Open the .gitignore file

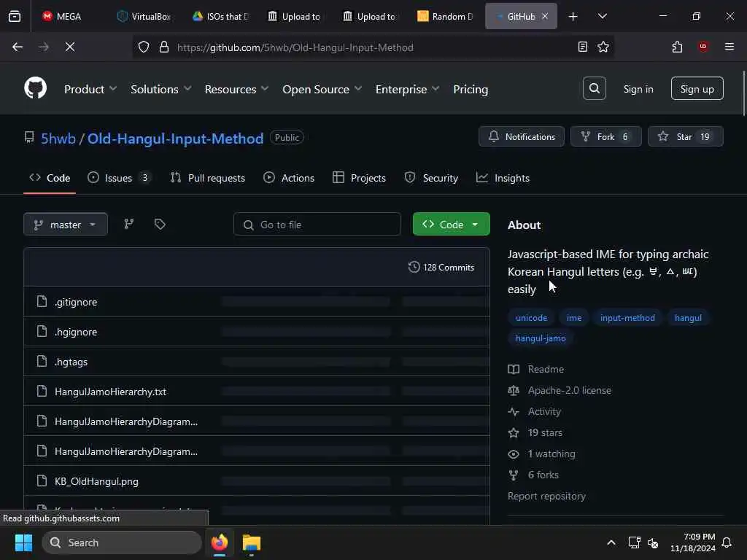(x=76, y=302)
